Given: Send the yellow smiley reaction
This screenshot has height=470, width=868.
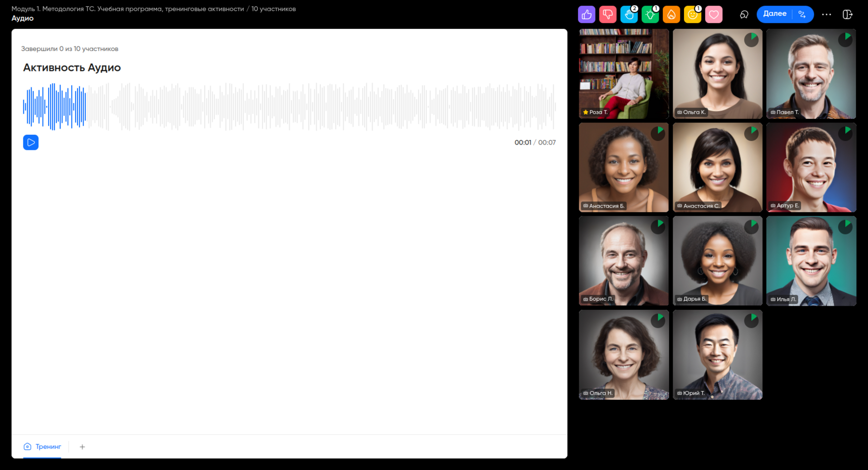Looking at the screenshot, I should [692, 14].
